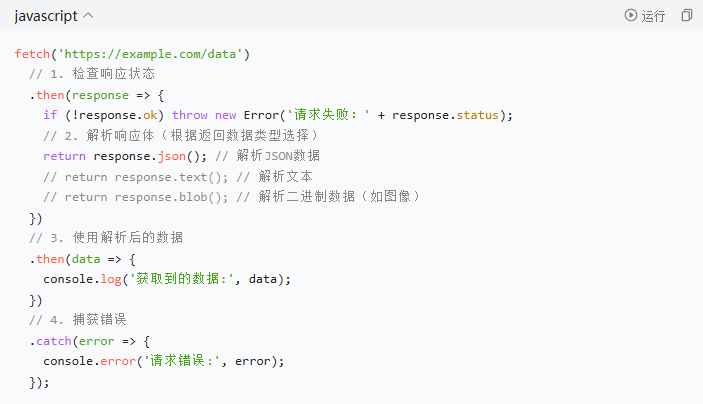
Task: Collapse the javascript code block chevron
Action: [x=88, y=16]
